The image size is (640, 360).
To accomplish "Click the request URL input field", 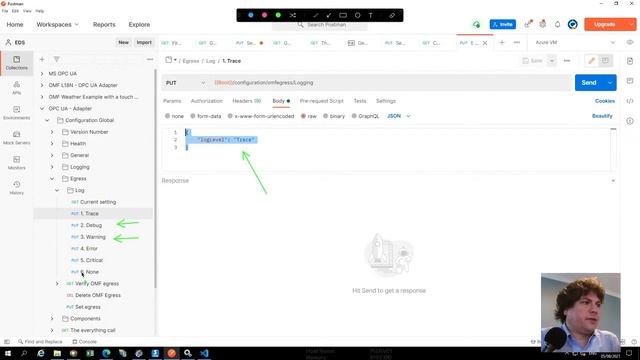I will pos(391,83).
